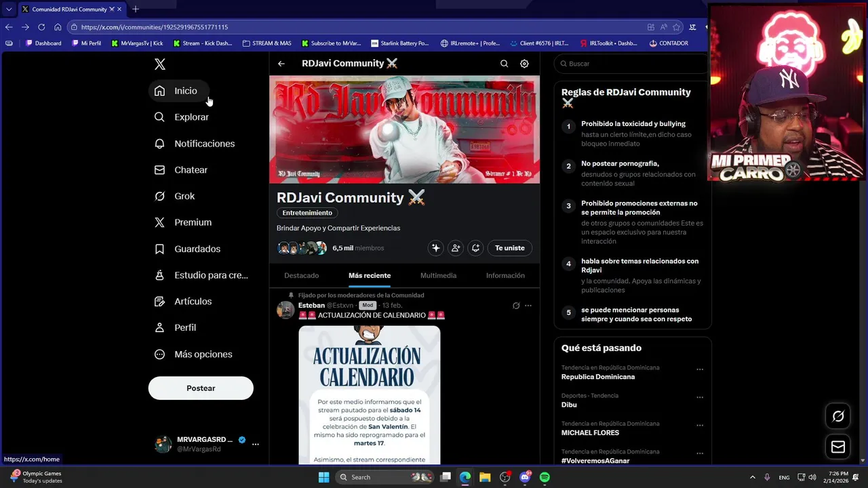Open Grok from the sidebar
Image resolution: width=868 pixels, height=488 pixels.
[x=175, y=196]
